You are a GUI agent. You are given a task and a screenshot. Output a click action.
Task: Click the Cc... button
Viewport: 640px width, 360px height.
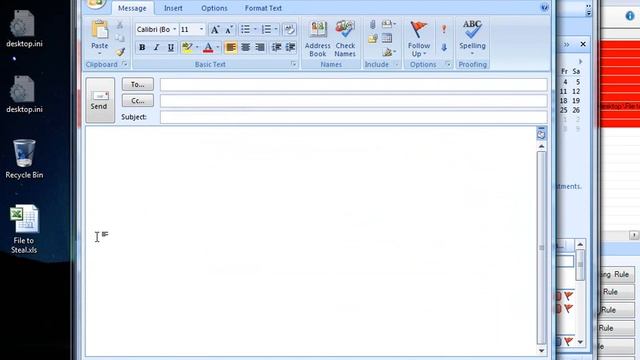click(x=138, y=100)
